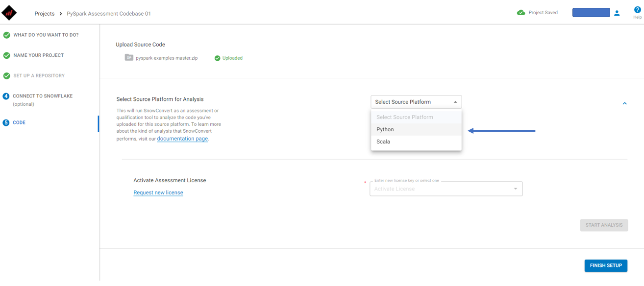644x286 pixels.
Task: Open the Activate License dropdown arrow
Action: tap(516, 189)
